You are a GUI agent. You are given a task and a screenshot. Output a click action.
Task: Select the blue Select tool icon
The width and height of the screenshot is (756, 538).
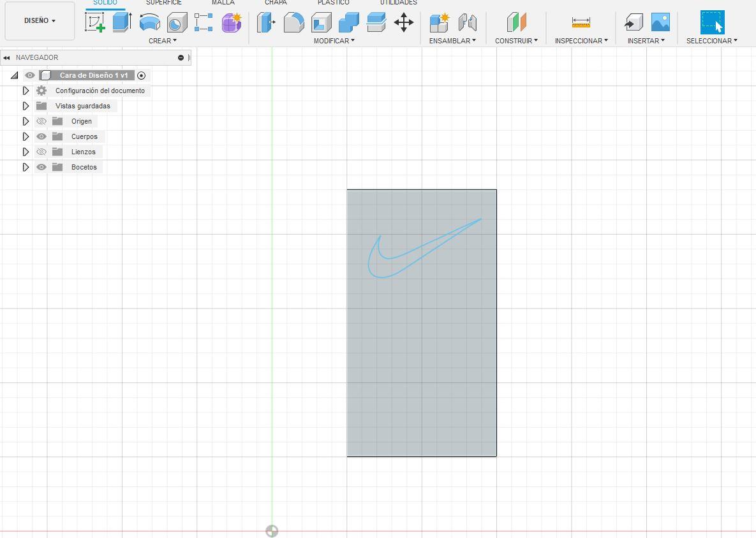pyautogui.click(x=712, y=22)
